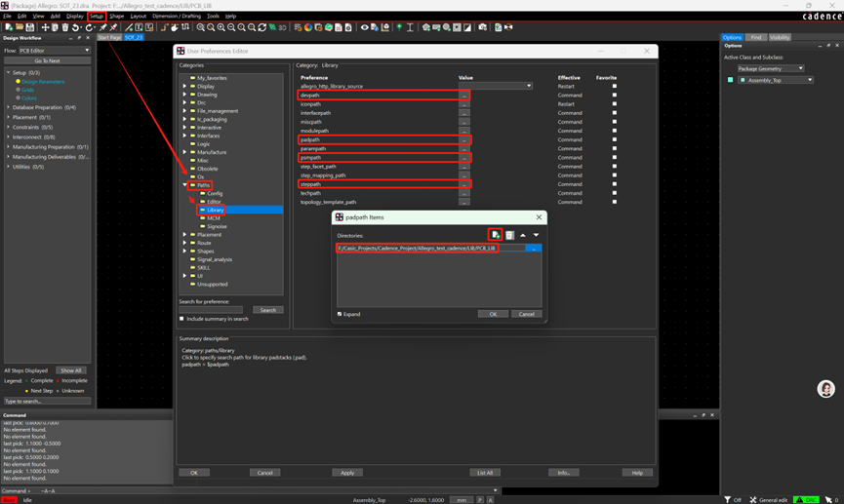Screen dimensions: 844x504
Task: Open the Assembly_Top subclass dropdown
Action: click(776, 80)
